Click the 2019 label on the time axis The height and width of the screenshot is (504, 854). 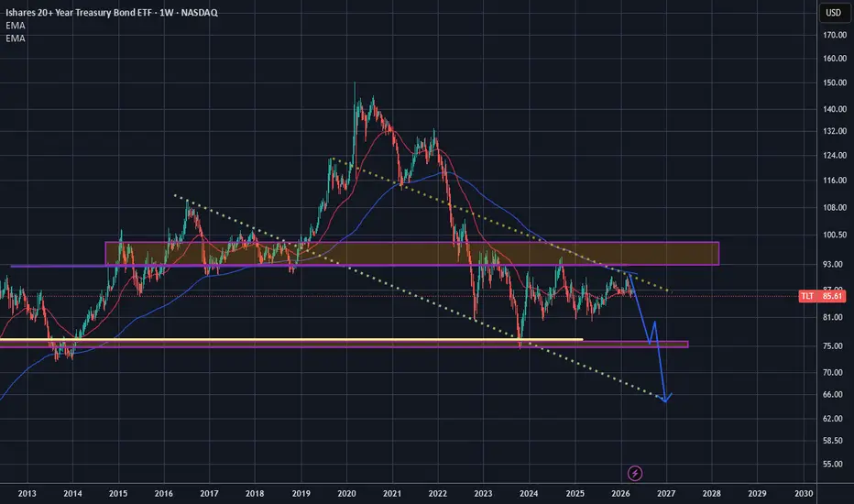click(301, 494)
